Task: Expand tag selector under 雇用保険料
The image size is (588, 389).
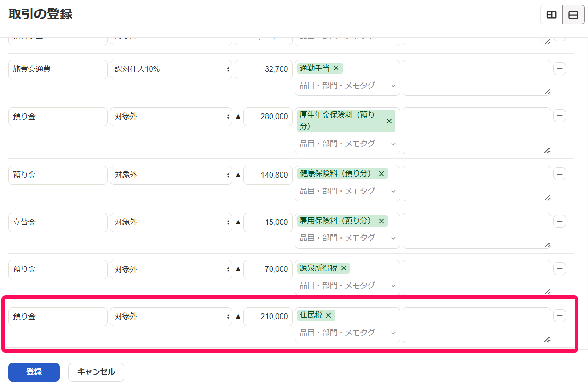Action: pyautogui.click(x=393, y=238)
